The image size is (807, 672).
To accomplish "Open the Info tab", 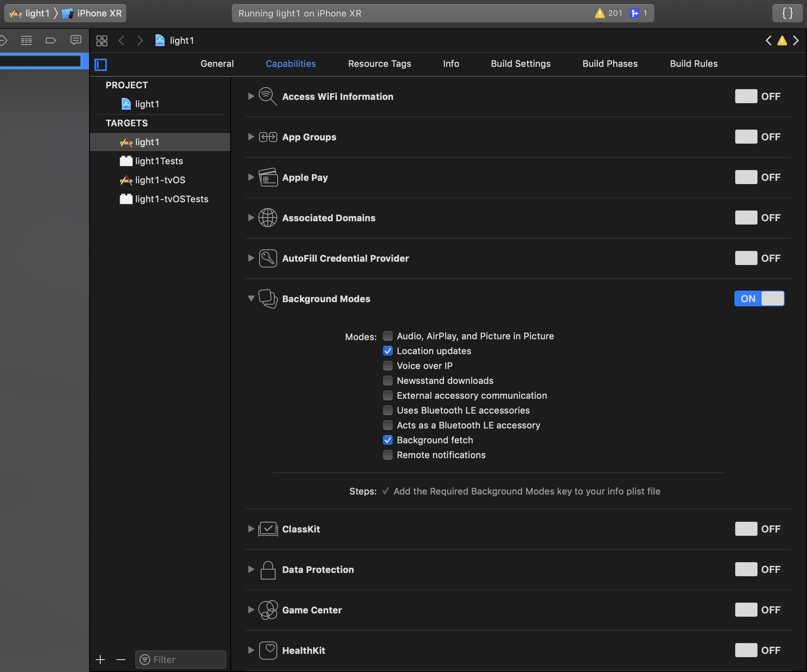I will coord(451,64).
